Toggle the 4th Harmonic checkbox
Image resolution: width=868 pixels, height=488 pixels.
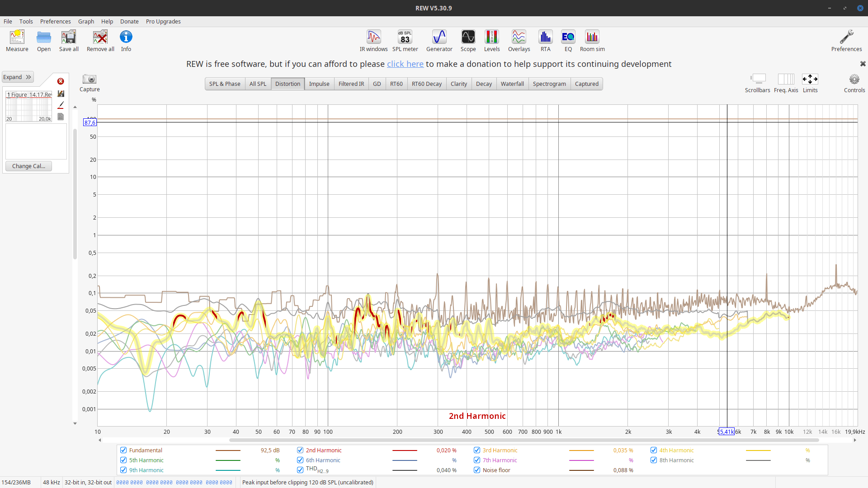[x=654, y=450]
